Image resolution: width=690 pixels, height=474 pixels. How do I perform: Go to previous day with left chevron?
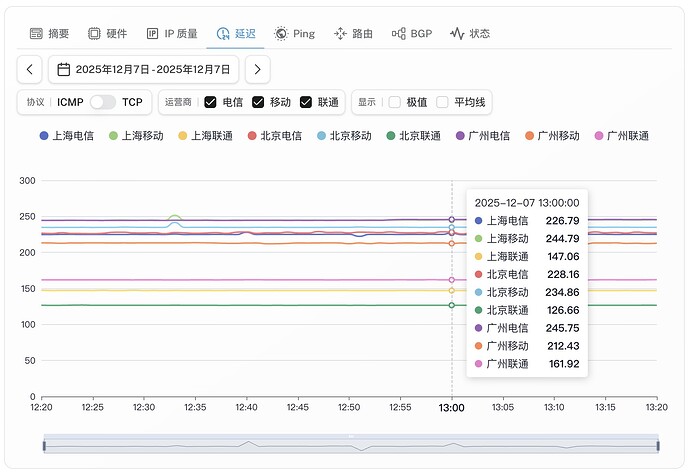click(29, 70)
